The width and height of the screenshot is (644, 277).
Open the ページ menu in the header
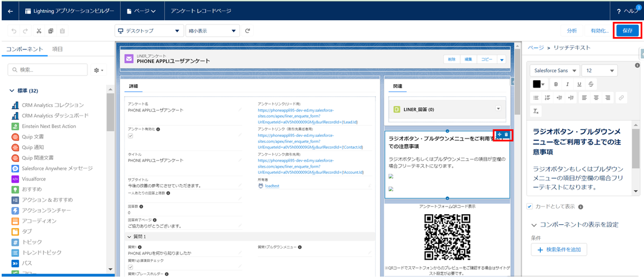(142, 11)
